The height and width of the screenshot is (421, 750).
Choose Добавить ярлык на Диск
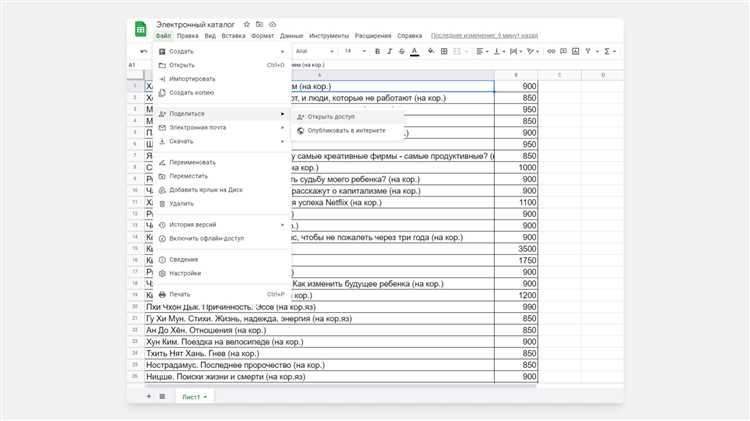pos(222,190)
